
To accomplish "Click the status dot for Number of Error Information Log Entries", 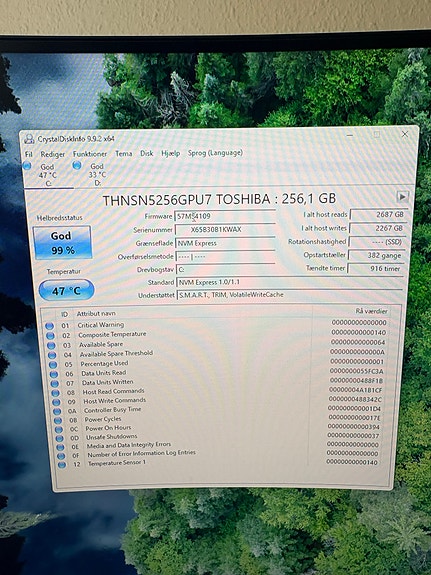I will click(x=61, y=456).
